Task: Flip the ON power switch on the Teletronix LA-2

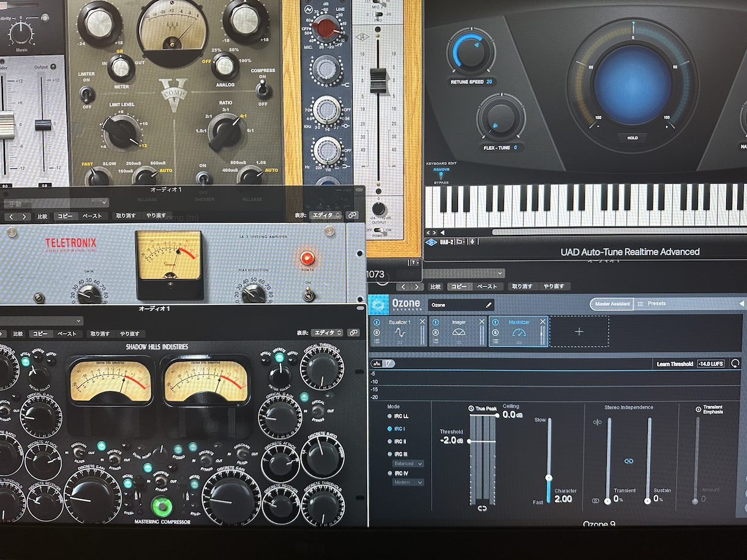Action: [309, 296]
